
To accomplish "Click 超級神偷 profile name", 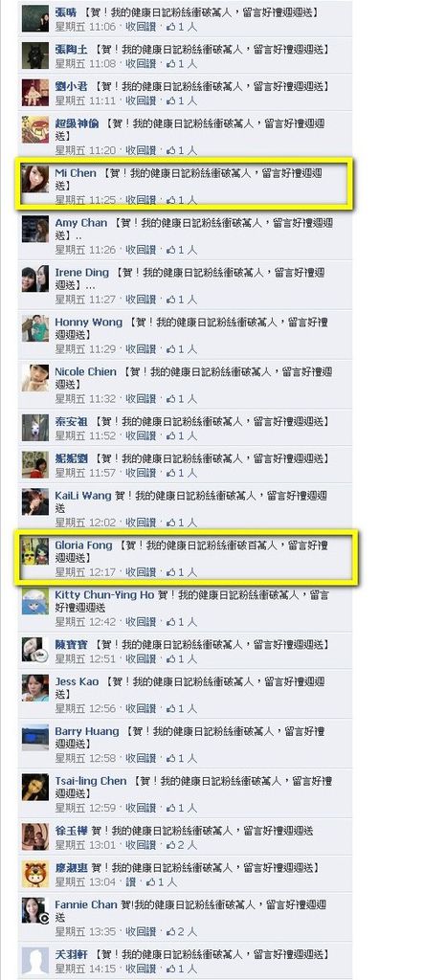I will coord(77,123).
